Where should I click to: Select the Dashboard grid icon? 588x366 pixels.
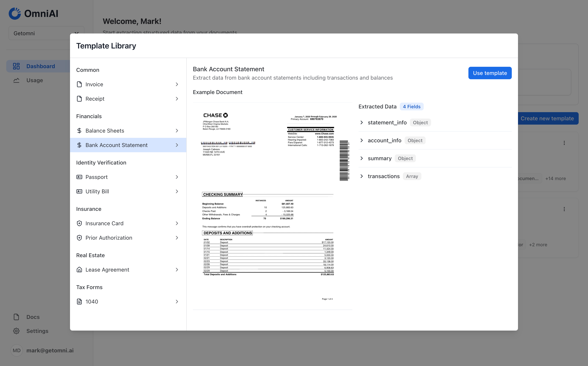16,66
